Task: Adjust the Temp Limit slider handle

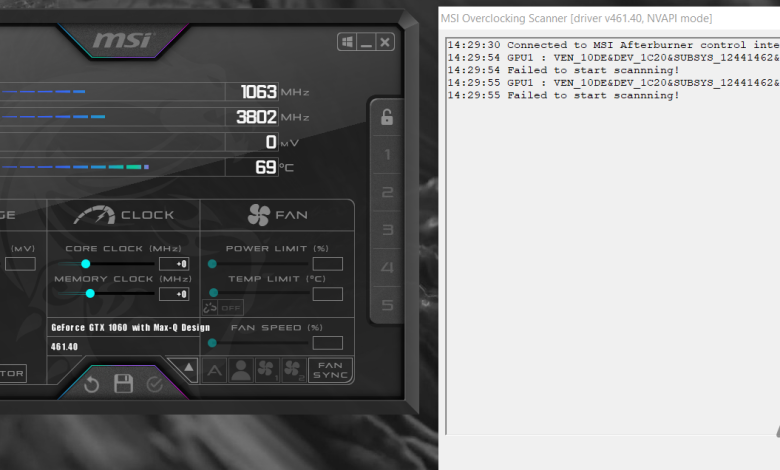Action: pyautogui.click(x=213, y=292)
